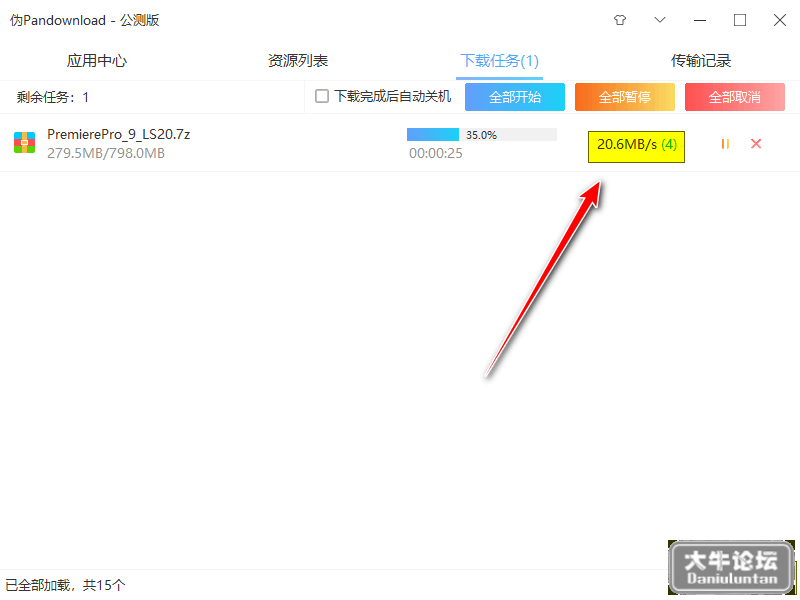Image resolution: width=800 pixels, height=600 pixels.
Task: Click the 剩余任务：1 label
Action: [53, 97]
